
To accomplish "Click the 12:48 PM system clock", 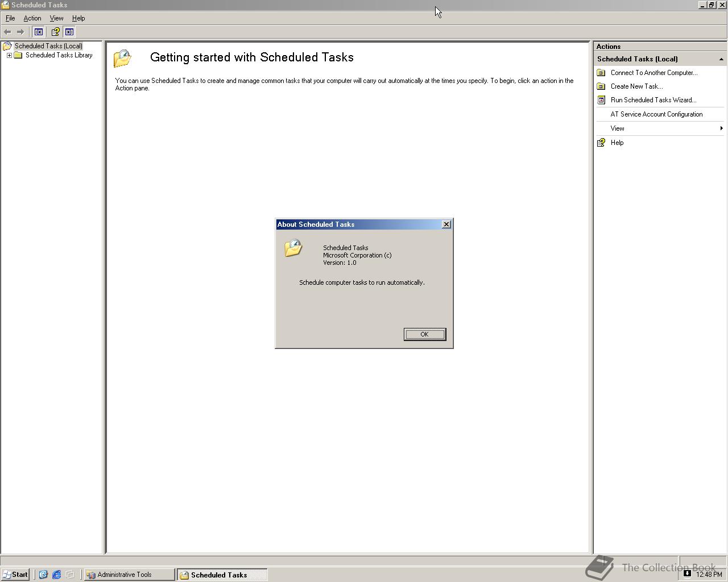I will click(x=709, y=574).
